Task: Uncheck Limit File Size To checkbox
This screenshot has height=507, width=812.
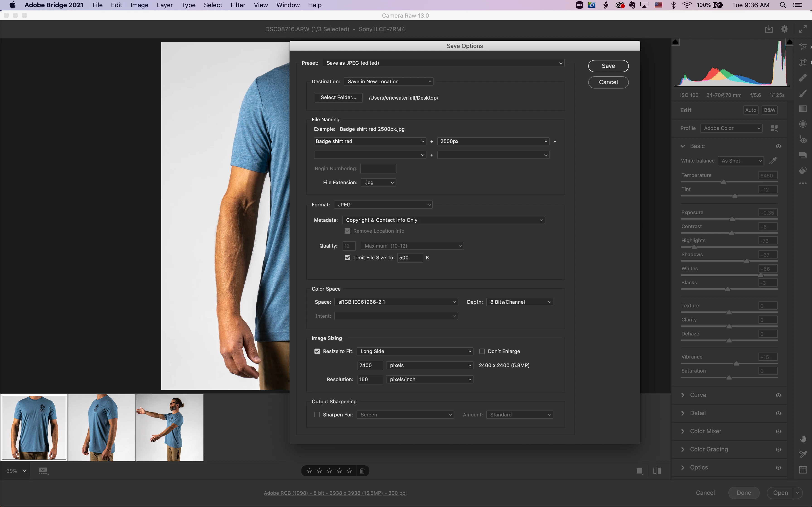Action: click(x=347, y=258)
